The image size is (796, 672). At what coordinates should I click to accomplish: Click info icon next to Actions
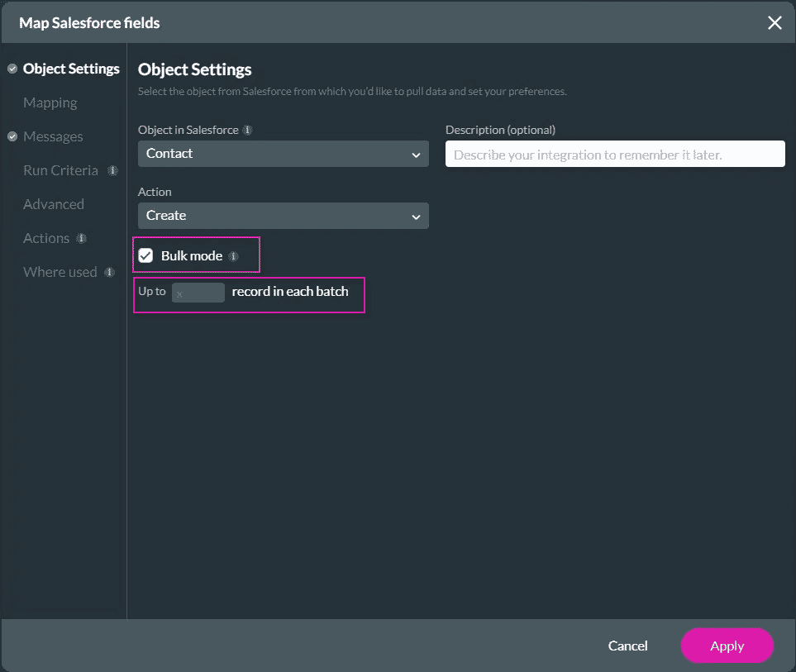81,239
